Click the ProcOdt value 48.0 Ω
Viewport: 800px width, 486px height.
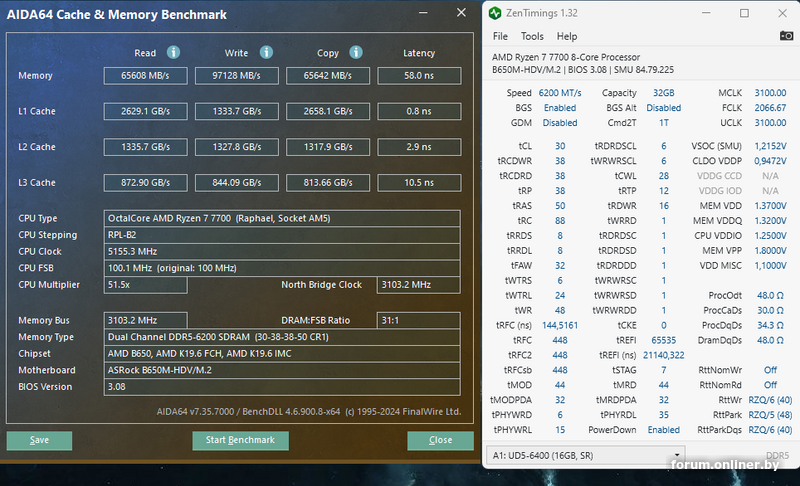pyautogui.click(x=770, y=295)
